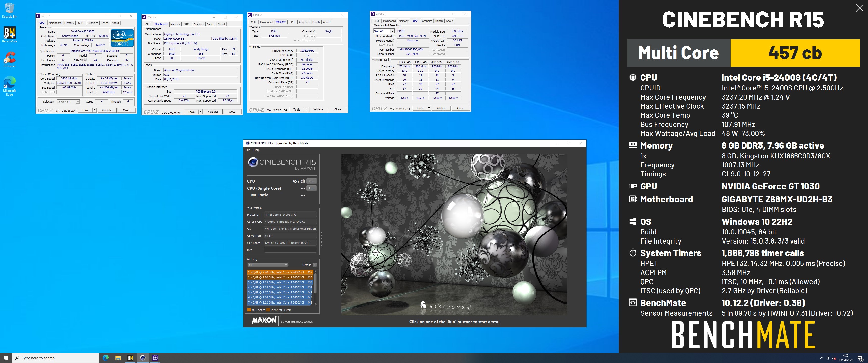This screenshot has width=868, height=363.
Task: Switch to BenchMate in the taskbar
Action: pos(130,358)
